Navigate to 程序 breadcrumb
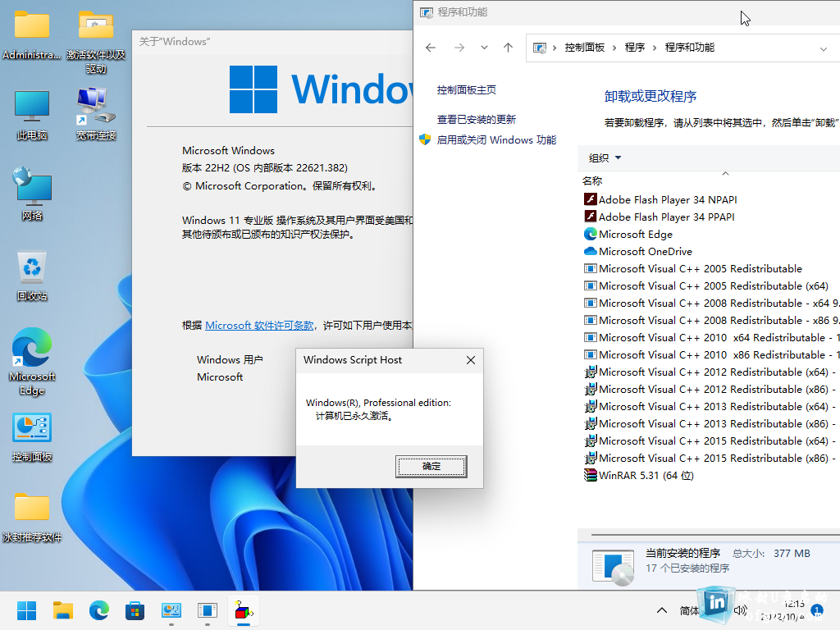 click(634, 48)
